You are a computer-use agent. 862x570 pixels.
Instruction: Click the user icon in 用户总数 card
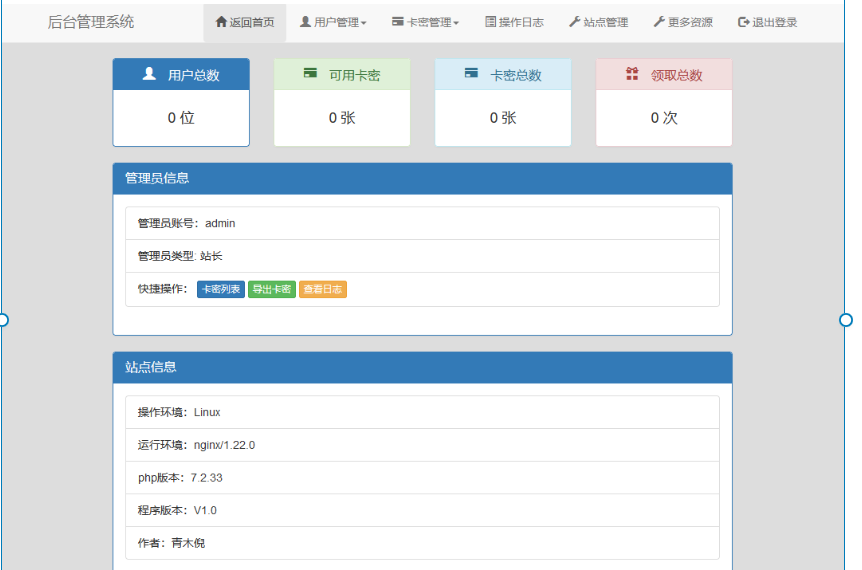150,74
